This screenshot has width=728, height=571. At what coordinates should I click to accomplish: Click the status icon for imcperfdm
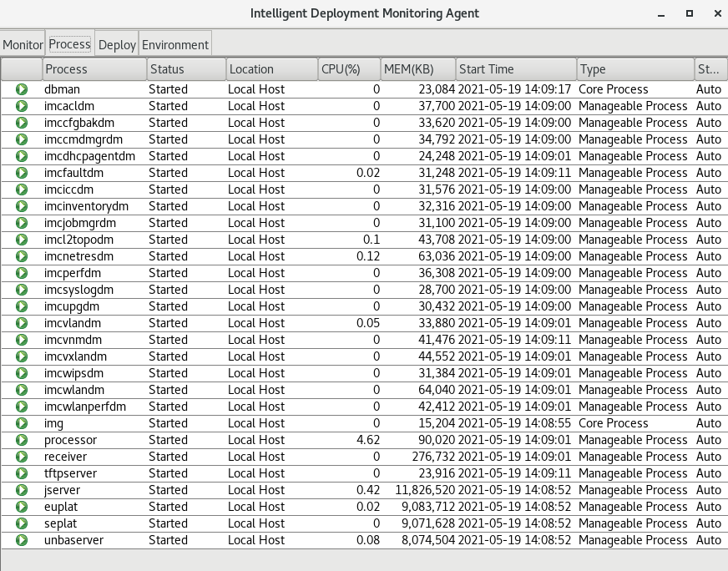(22, 273)
